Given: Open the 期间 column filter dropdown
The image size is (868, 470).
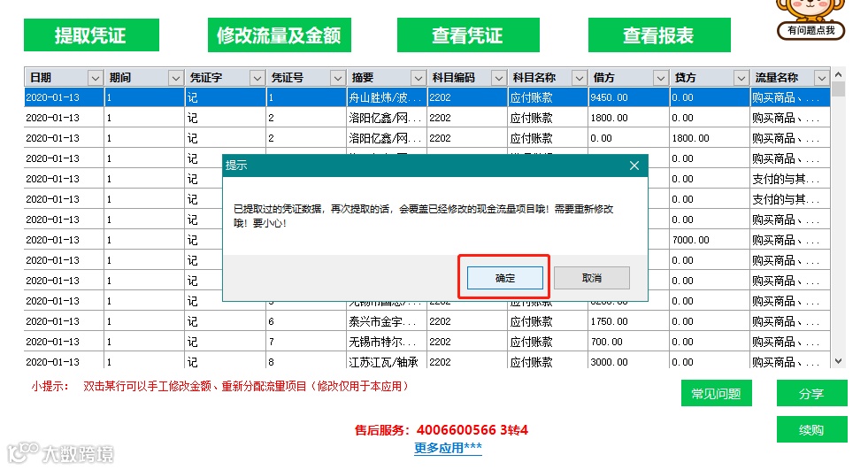Looking at the screenshot, I should click(x=176, y=78).
